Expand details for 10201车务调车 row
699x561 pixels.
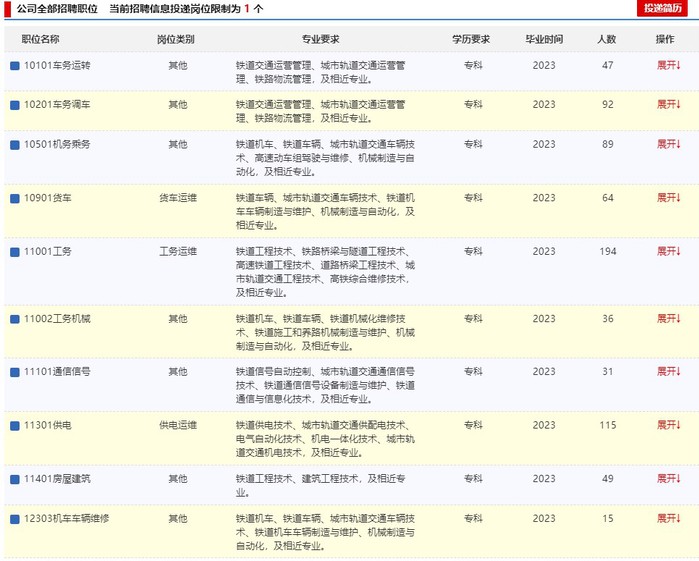pyautogui.click(x=668, y=104)
